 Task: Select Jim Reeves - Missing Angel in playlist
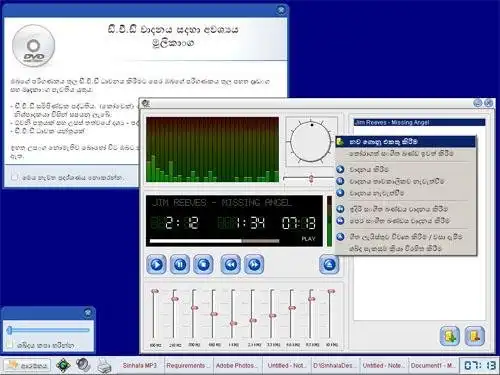[419, 122]
